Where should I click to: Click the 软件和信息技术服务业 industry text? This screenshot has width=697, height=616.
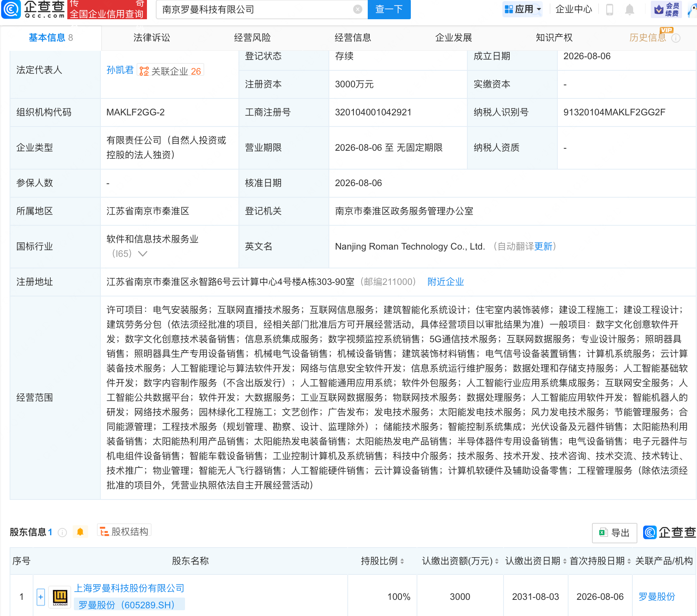[152, 239]
